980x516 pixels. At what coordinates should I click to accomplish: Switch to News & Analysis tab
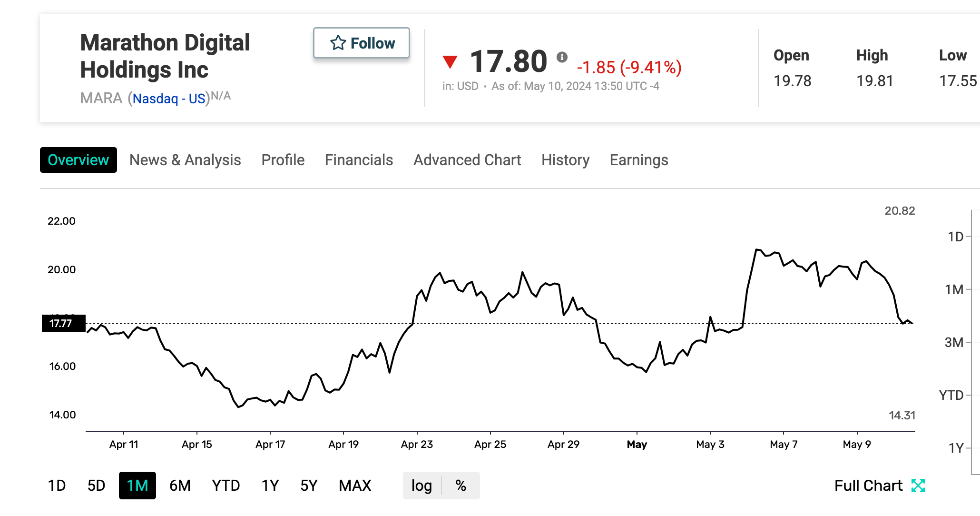[185, 160]
